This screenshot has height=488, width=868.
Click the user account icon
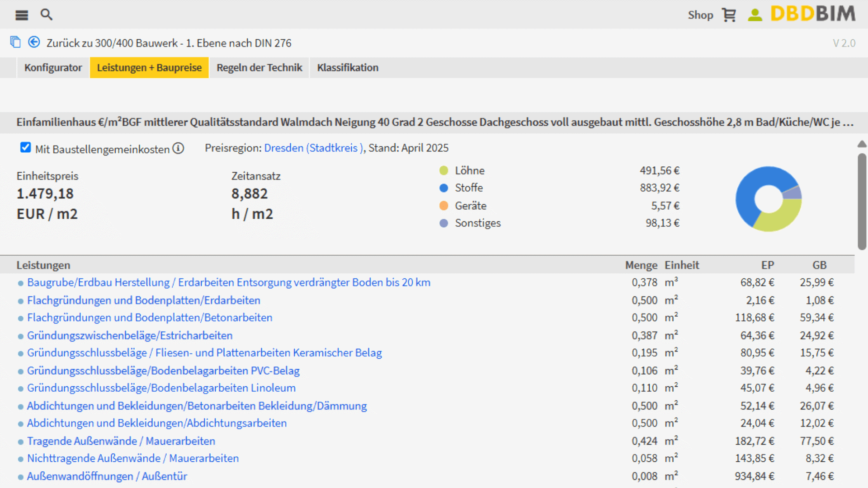point(755,15)
